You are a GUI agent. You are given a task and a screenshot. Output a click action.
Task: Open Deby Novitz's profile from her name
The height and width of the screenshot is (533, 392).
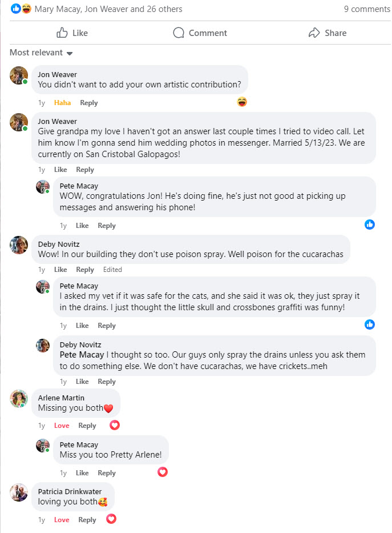coord(59,245)
